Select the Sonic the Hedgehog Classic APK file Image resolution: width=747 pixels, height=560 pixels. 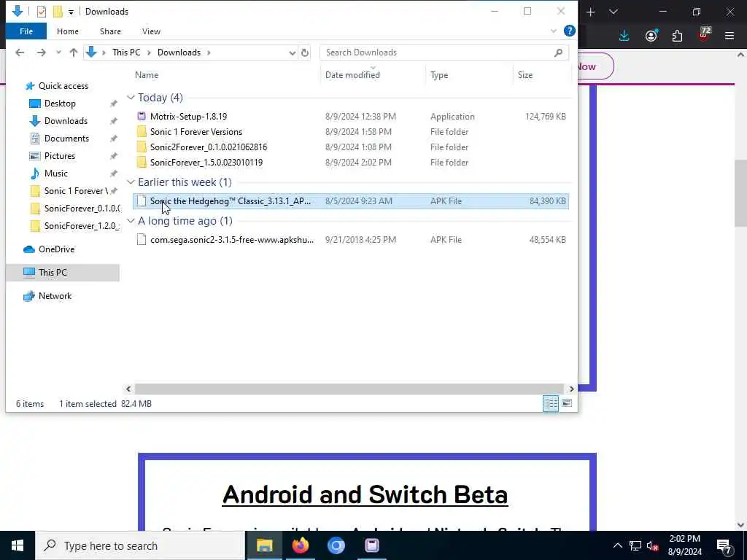tap(351, 201)
